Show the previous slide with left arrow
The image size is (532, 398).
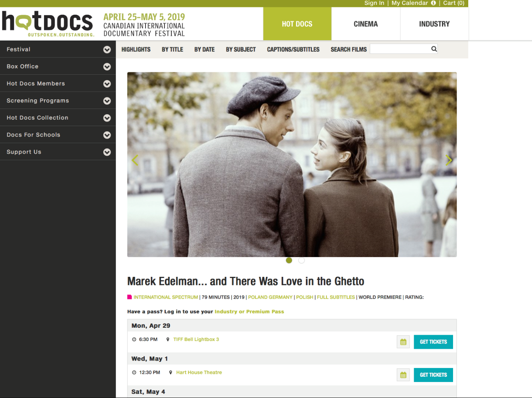click(x=135, y=160)
